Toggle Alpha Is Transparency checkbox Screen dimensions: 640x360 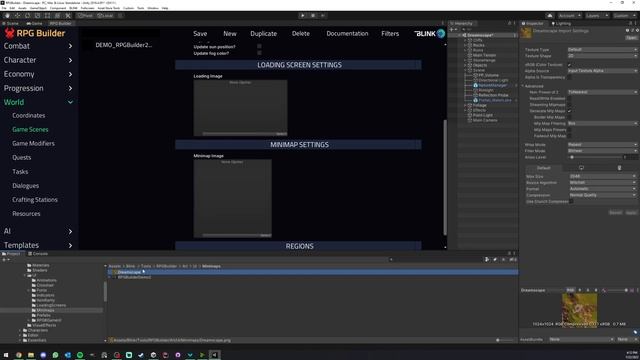click(569, 77)
